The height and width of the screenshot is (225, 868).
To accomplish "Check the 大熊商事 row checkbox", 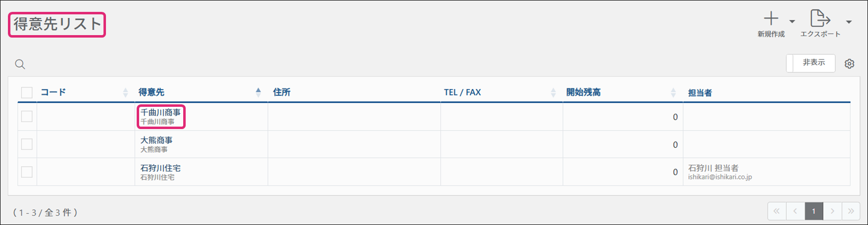I will point(27,144).
